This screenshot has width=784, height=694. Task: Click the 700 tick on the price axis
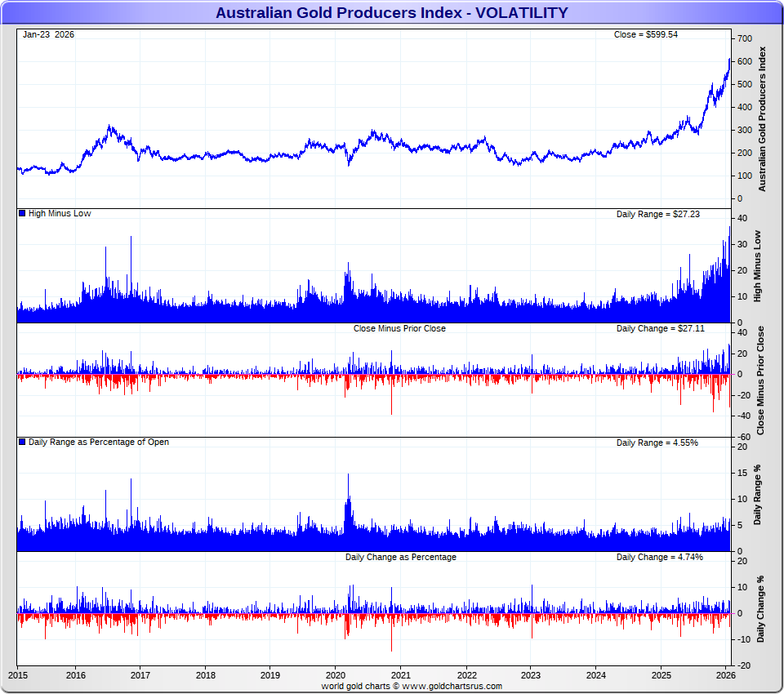point(744,38)
